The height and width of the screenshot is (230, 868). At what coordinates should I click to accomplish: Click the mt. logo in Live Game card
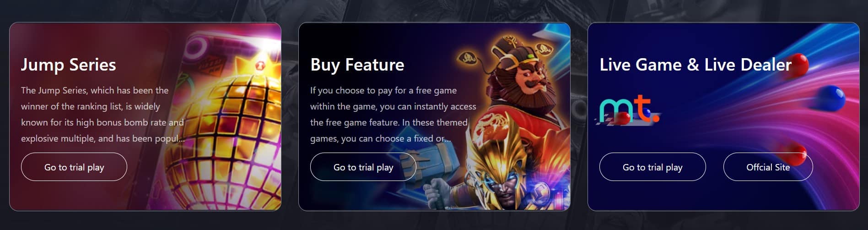point(629,109)
